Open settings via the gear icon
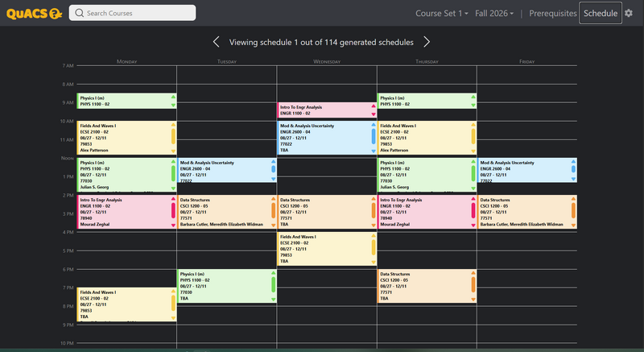644x352 pixels. pyautogui.click(x=629, y=13)
